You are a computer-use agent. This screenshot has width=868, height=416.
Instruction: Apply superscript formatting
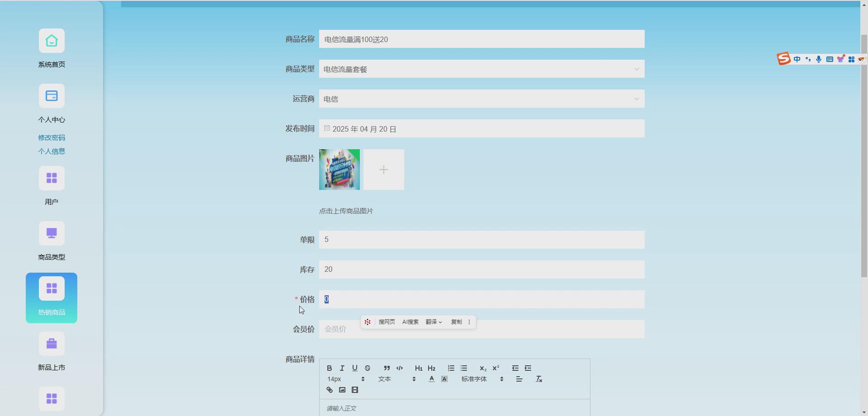[x=495, y=368]
